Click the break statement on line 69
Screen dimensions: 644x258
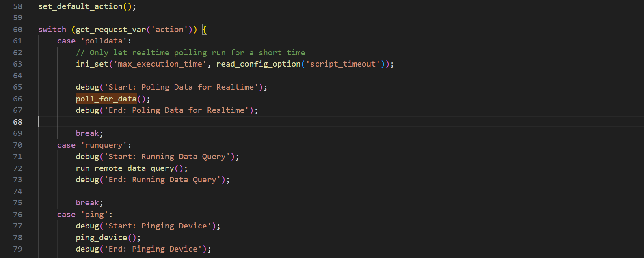pyautogui.click(x=88, y=133)
